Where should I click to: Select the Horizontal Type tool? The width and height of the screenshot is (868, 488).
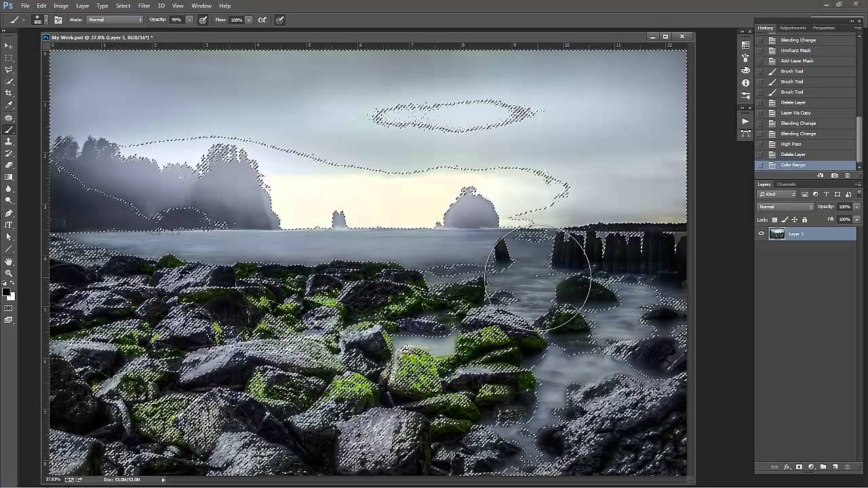9,224
